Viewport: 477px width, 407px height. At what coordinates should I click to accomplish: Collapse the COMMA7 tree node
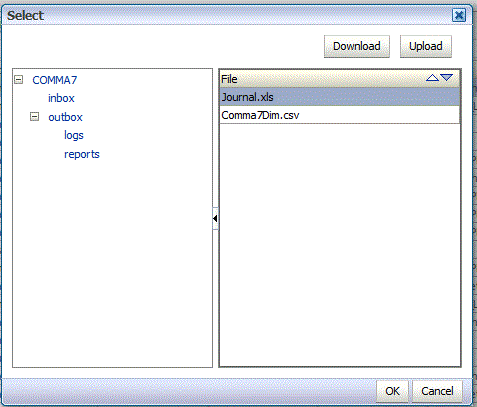[19, 80]
